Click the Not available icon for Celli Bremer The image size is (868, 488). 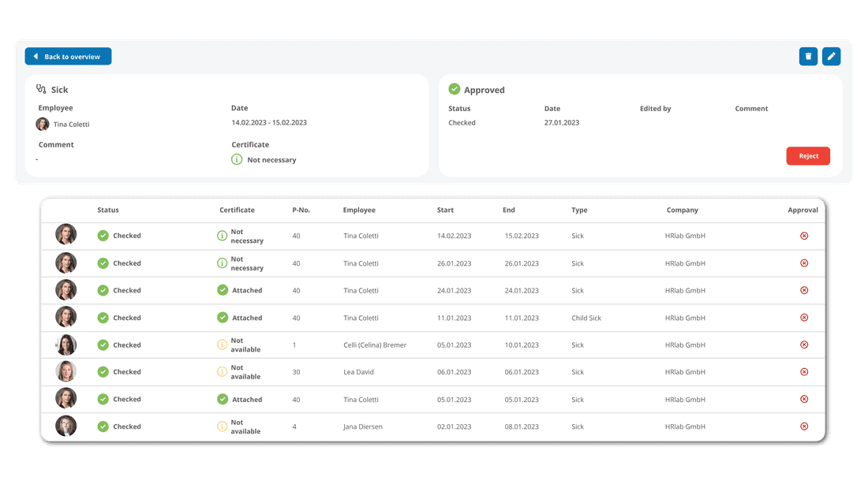tap(223, 345)
